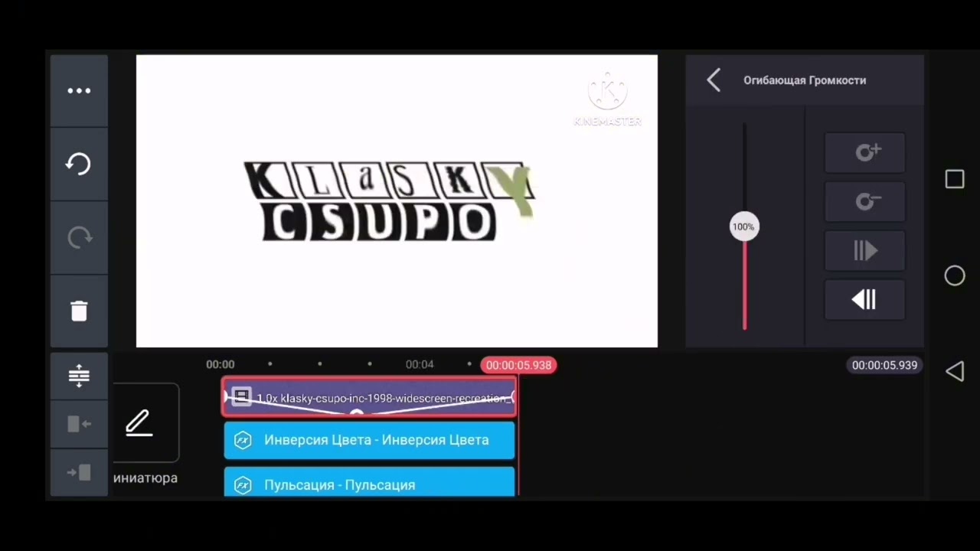Select the Пульсация effect layer

(369, 482)
